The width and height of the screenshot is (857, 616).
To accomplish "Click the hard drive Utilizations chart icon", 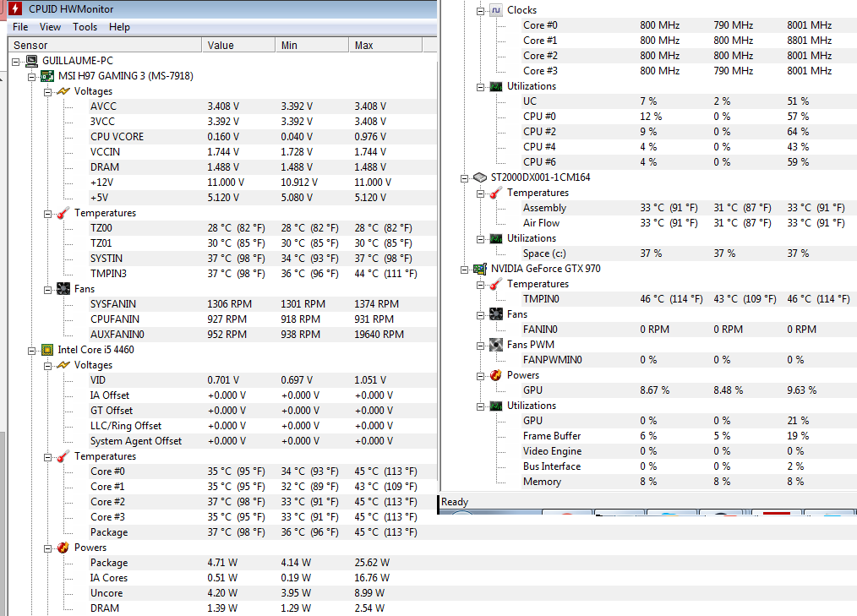I will click(x=496, y=238).
